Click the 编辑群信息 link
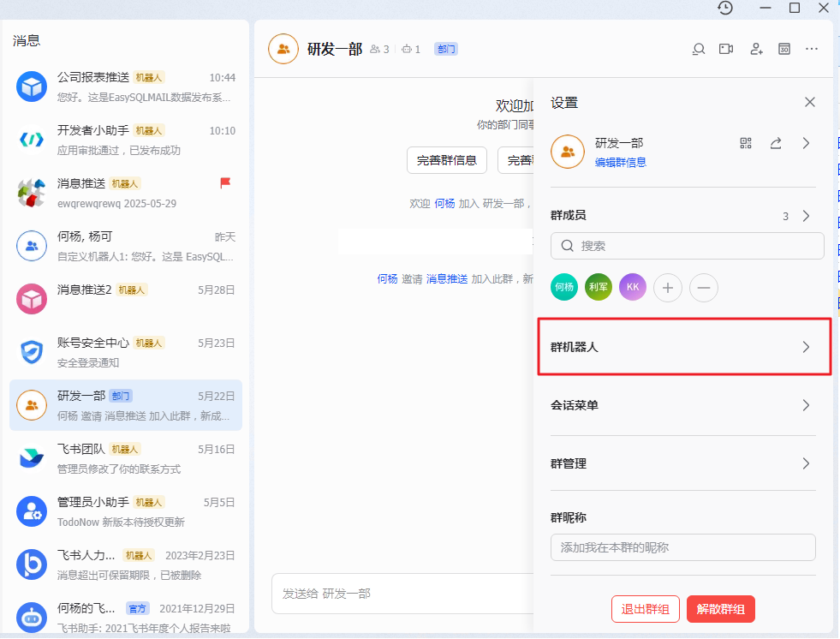 coord(620,163)
